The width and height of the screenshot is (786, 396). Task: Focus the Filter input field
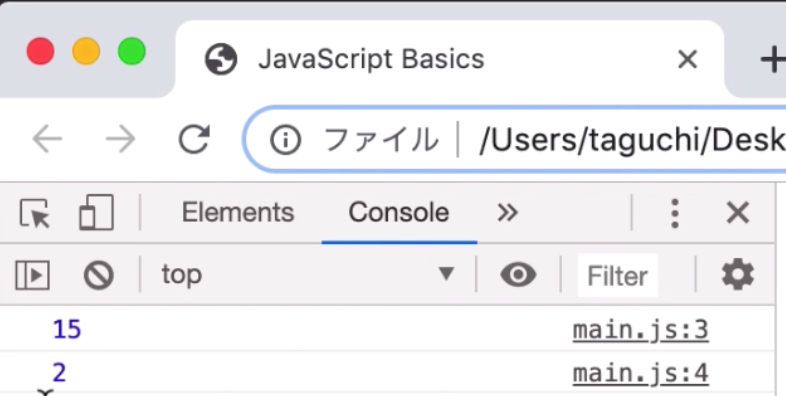[x=618, y=275]
